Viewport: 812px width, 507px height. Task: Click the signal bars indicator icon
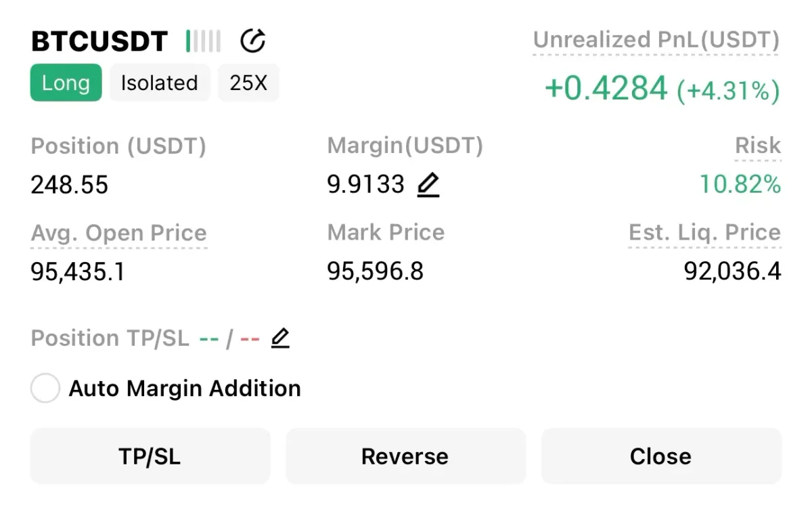203,41
